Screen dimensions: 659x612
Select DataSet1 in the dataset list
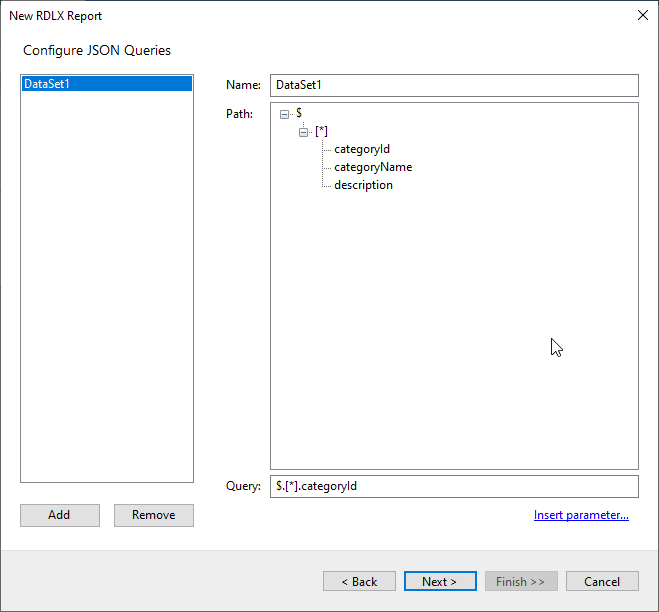pos(107,84)
